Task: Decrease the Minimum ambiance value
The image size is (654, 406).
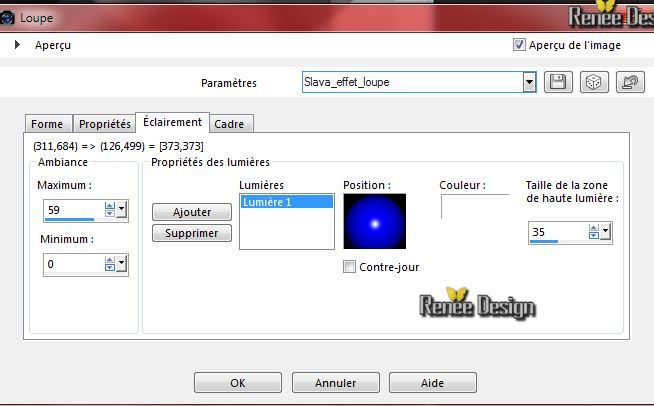Action: tap(110, 267)
